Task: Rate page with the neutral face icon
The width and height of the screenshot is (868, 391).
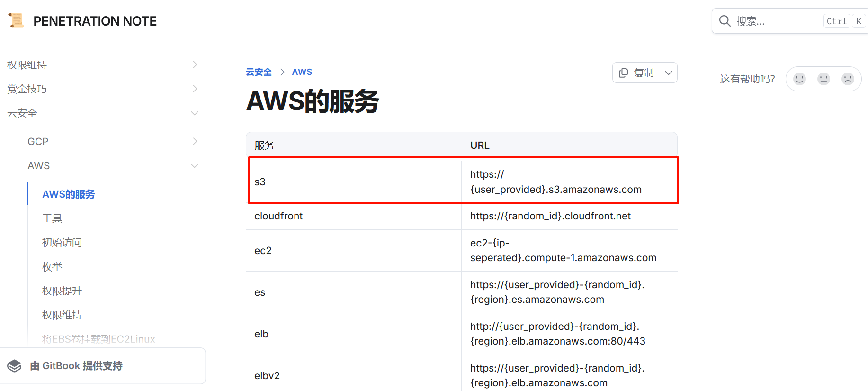Action: 823,79
